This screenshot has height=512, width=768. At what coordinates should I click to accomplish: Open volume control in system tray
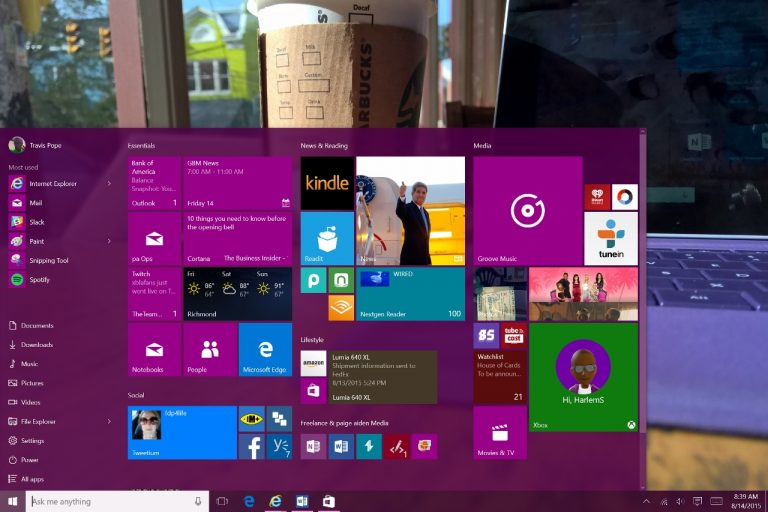(680, 501)
